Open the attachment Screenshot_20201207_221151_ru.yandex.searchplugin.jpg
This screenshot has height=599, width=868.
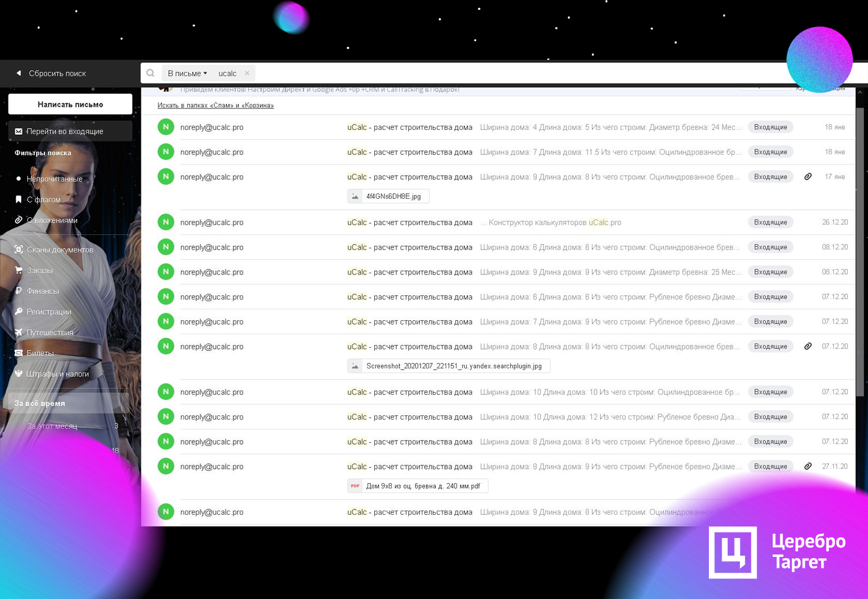click(449, 366)
